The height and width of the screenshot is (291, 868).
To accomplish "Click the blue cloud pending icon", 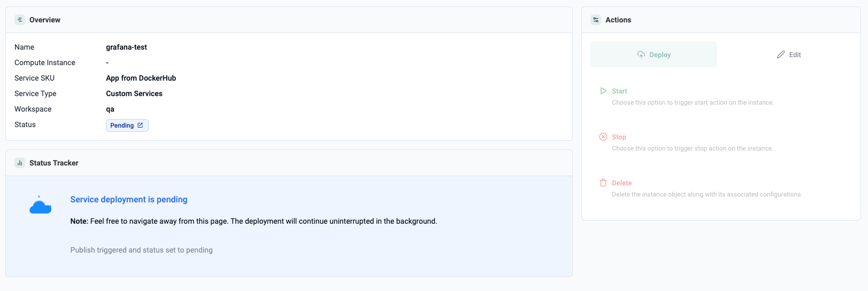I will (40, 205).
